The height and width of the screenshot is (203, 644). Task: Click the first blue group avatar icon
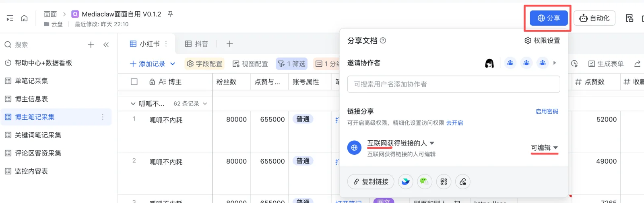coord(510,63)
